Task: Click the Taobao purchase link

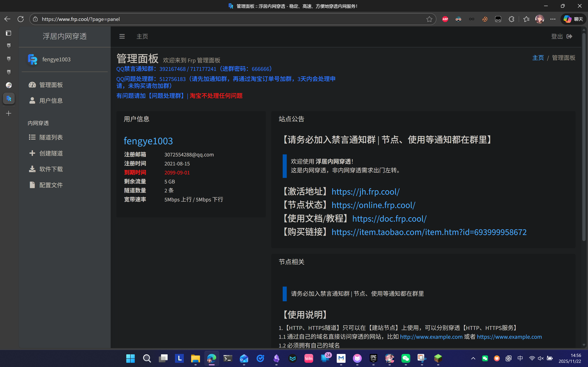Action: pos(429,232)
